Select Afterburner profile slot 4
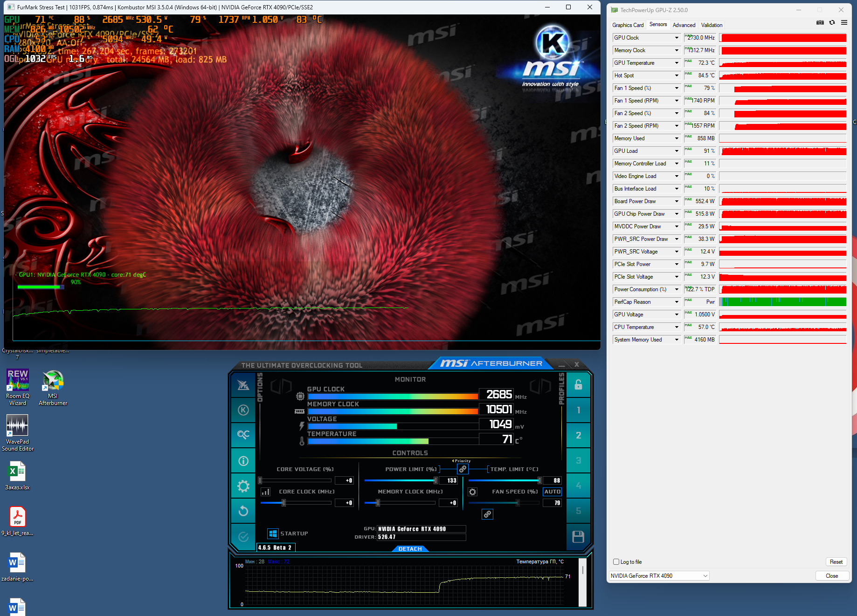 point(578,486)
